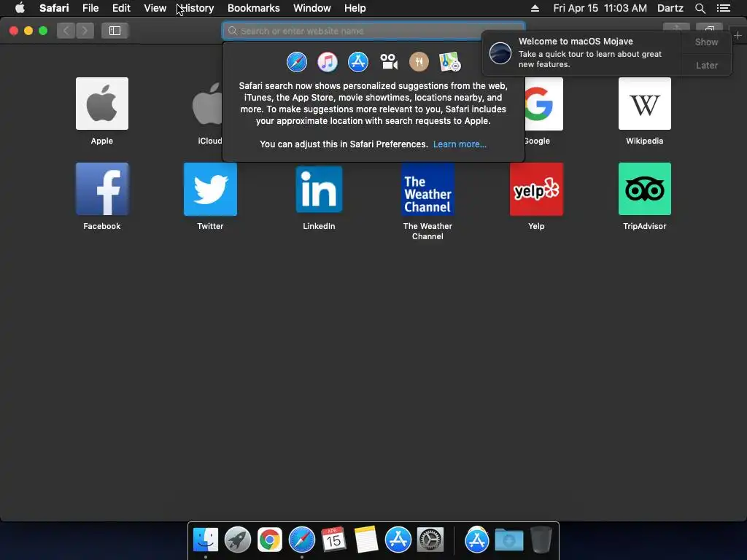The width and height of the screenshot is (747, 560).
Task: Open System Preferences from the Dock
Action: (430, 540)
